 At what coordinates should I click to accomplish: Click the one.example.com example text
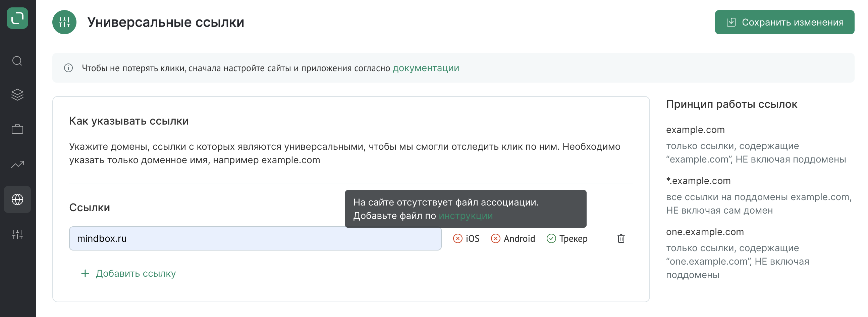(705, 232)
